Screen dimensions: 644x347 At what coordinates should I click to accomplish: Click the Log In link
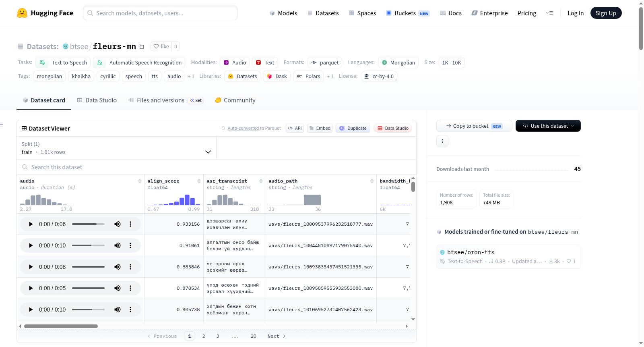pyautogui.click(x=576, y=13)
